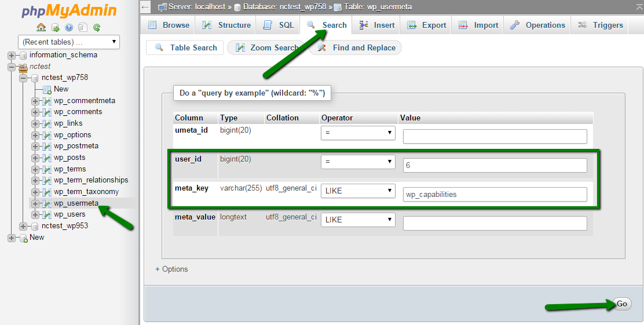Open the LIKE operator dropdown for meta_value
Screen dimensions: 644x325
click(x=358, y=220)
